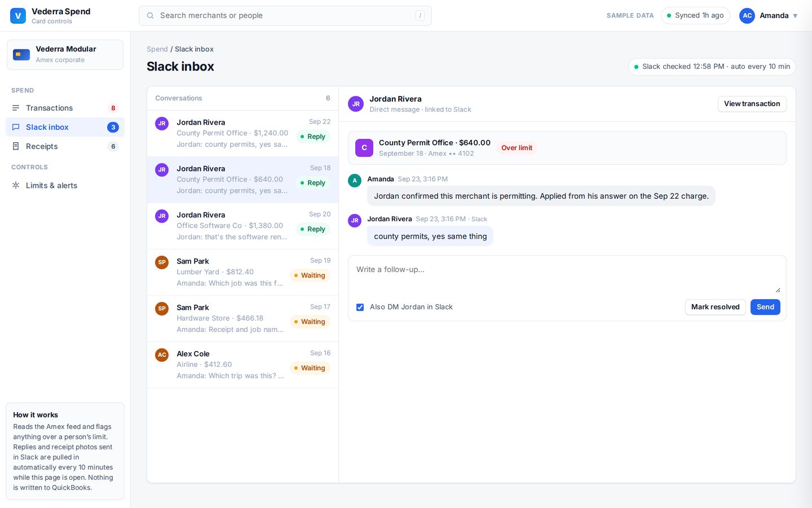
Task: Click the 'Write a follow-up...' text box
Action: click(x=567, y=275)
